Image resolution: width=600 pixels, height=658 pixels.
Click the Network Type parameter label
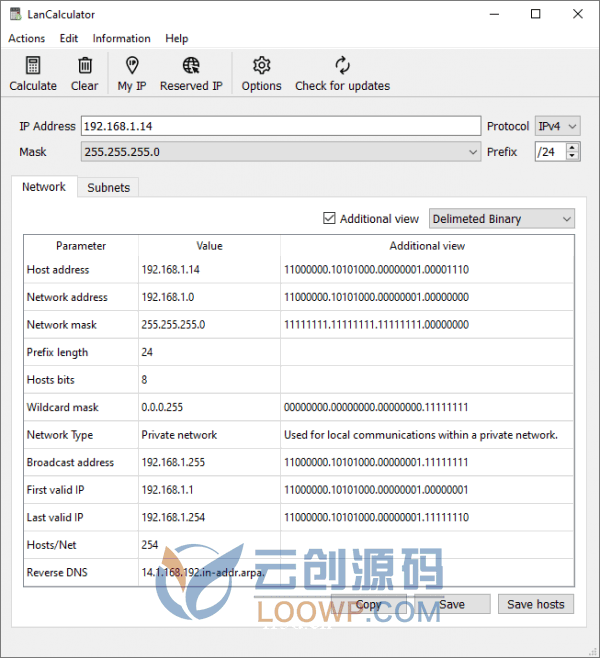[x=60, y=435]
